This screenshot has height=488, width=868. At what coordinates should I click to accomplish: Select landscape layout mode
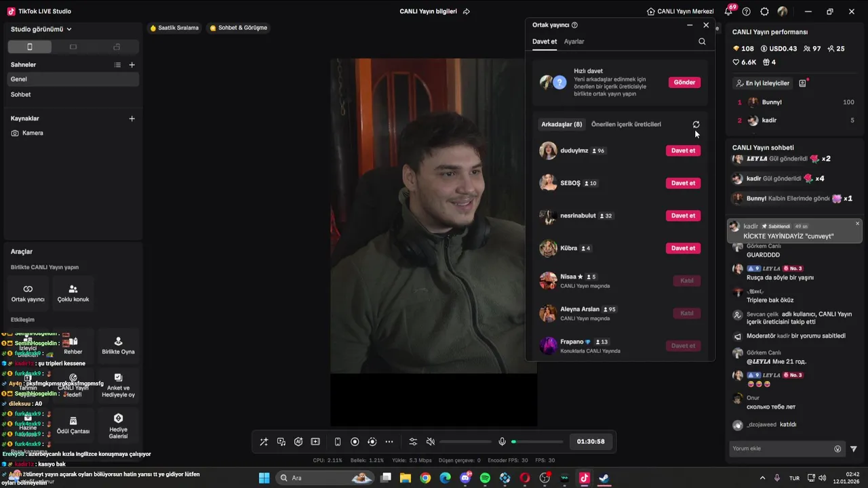pos(73,47)
